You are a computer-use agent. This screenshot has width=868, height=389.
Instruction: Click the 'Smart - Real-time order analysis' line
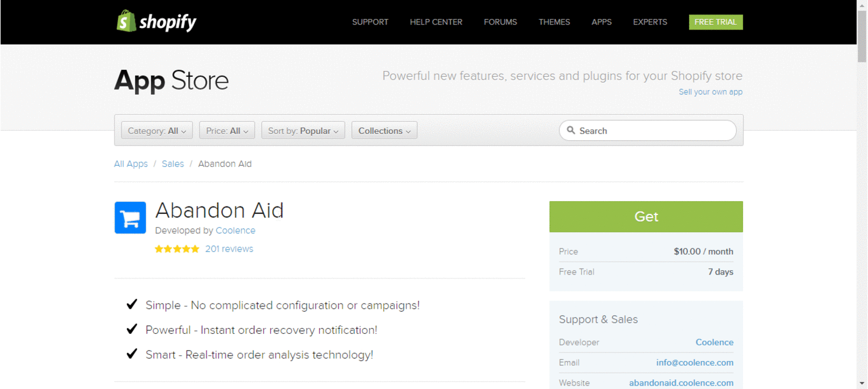(259, 355)
